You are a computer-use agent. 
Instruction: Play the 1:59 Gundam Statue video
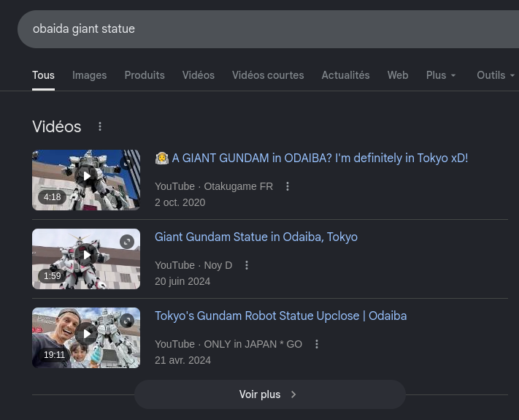coord(87,255)
